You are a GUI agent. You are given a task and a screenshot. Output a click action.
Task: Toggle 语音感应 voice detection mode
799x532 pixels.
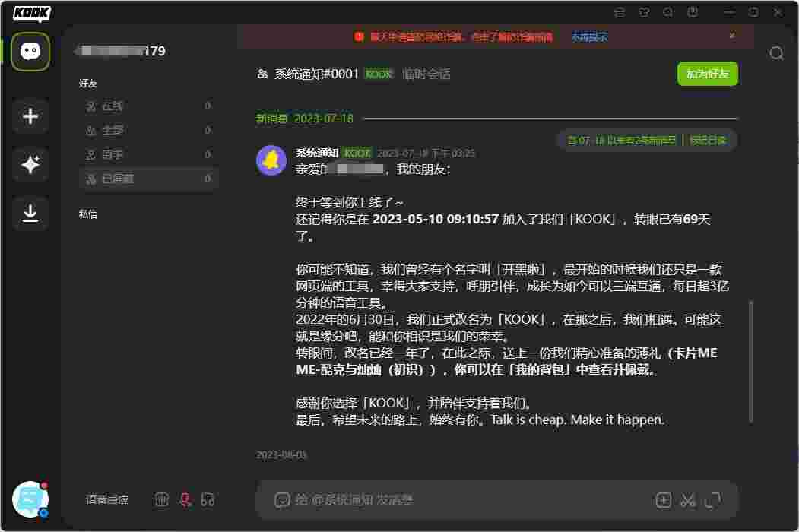point(106,500)
